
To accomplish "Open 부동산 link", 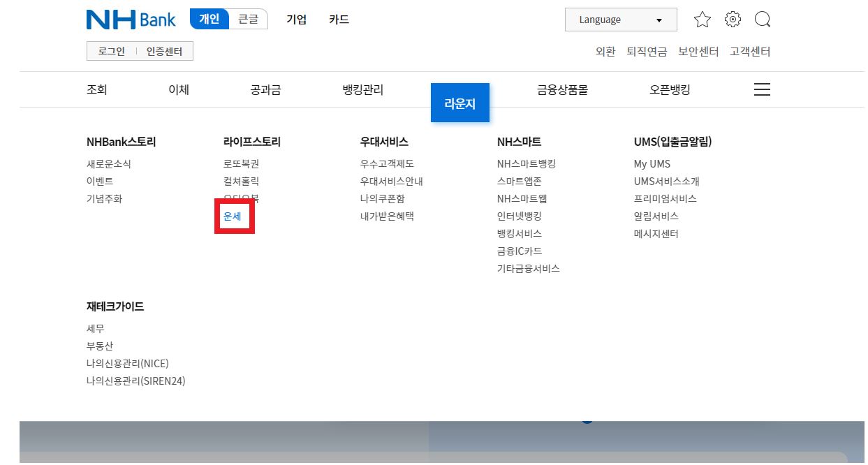I will pyautogui.click(x=100, y=346).
